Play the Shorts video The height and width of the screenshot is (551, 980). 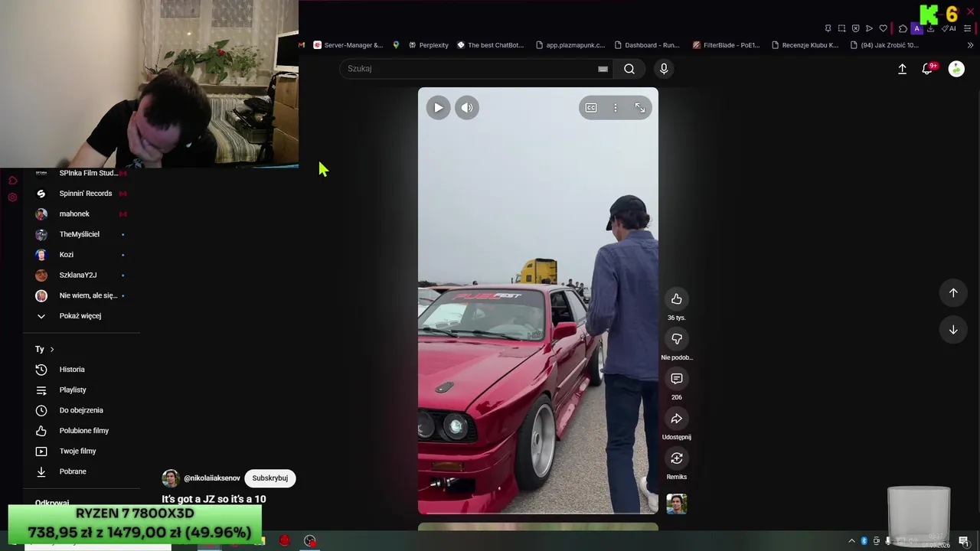click(438, 108)
